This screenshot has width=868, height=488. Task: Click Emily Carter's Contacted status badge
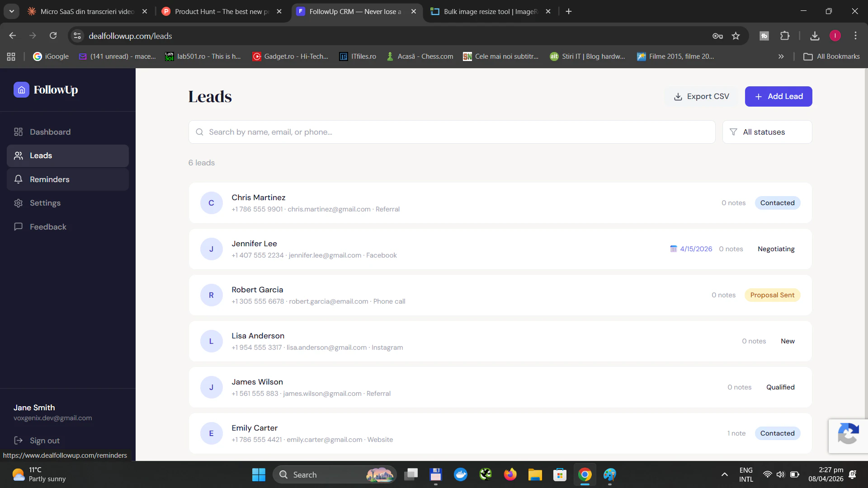coord(778,433)
